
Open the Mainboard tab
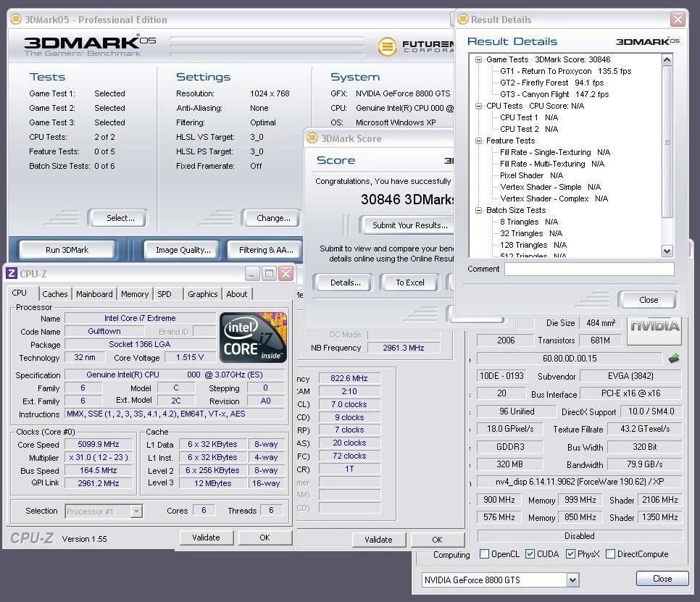(94, 294)
